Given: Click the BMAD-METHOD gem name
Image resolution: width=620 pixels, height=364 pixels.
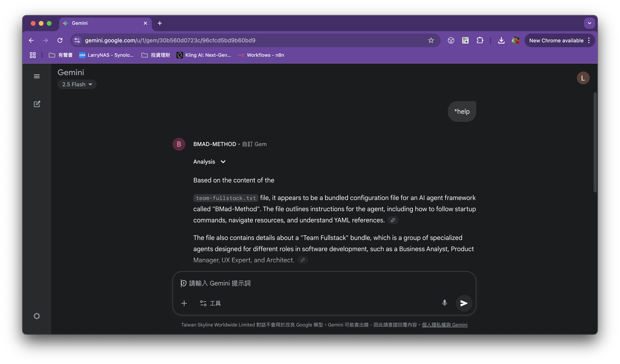Looking at the screenshot, I should (215, 144).
